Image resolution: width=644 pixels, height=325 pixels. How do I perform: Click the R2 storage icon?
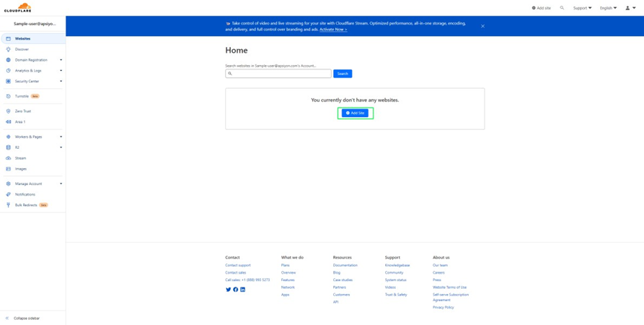click(8, 147)
